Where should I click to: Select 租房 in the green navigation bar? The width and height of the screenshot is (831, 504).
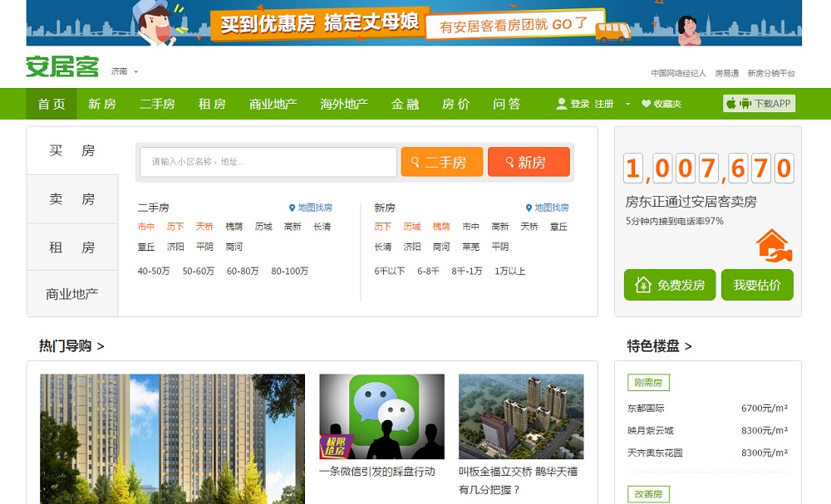coord(212,104)
